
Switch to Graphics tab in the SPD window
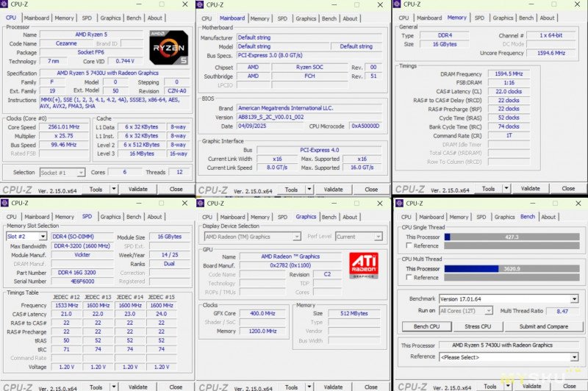tap(111, 217)
